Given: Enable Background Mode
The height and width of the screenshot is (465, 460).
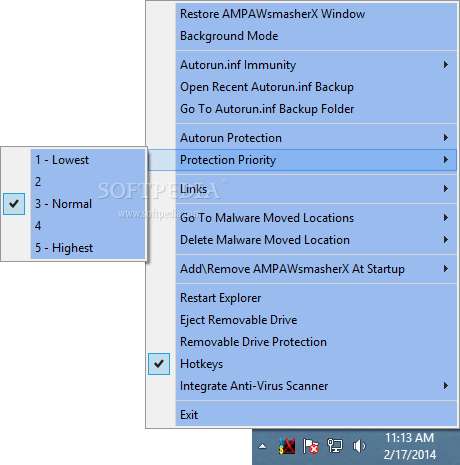Looking at the screenshot, I should click(302, 36).
